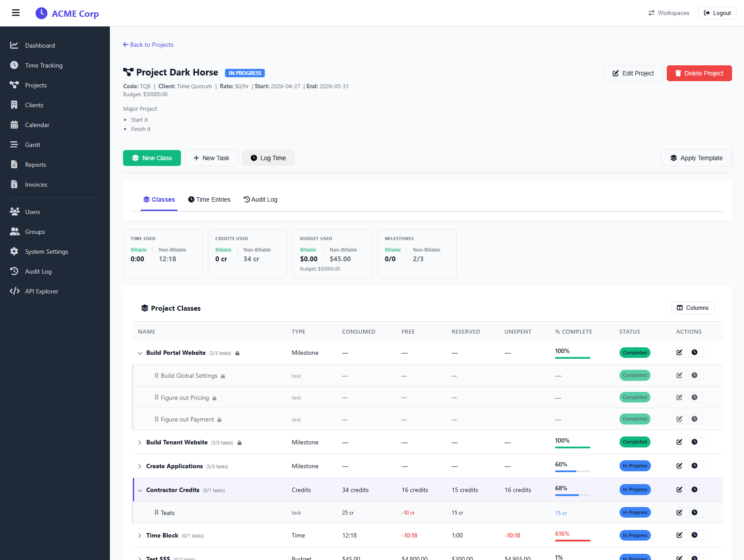This screenshot has width=744, height=560.
Task: Log time on Time Block
Action: 695,535
